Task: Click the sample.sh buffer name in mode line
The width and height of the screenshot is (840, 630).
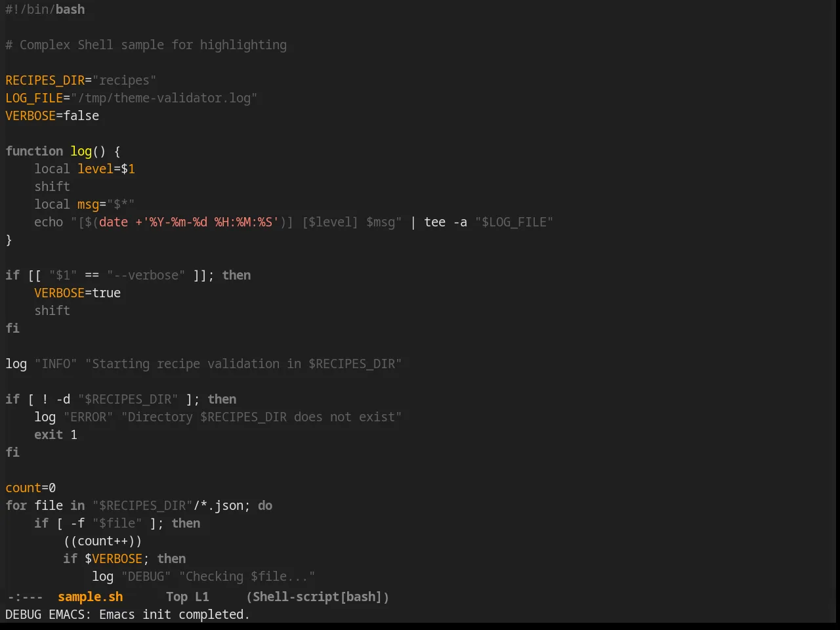Action: 90,597
